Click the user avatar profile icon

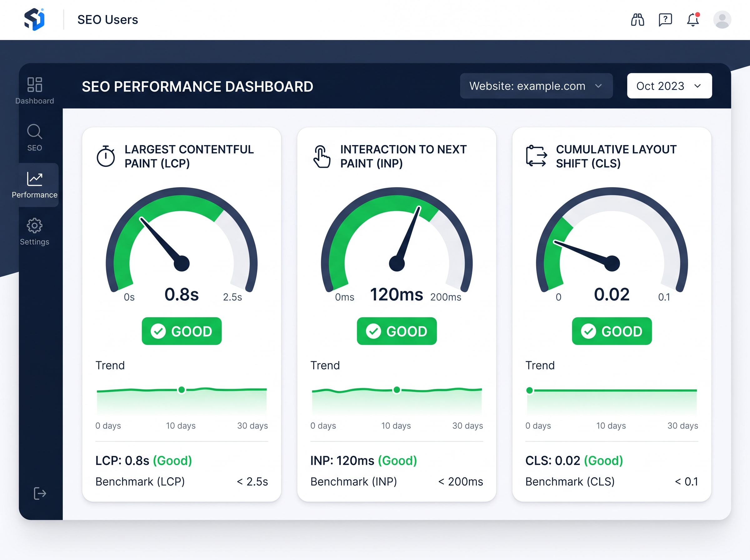tap(722, 20)
